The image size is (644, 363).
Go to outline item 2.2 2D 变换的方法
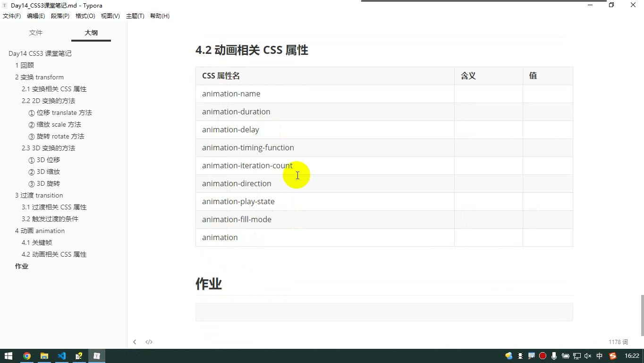(48, 101)
